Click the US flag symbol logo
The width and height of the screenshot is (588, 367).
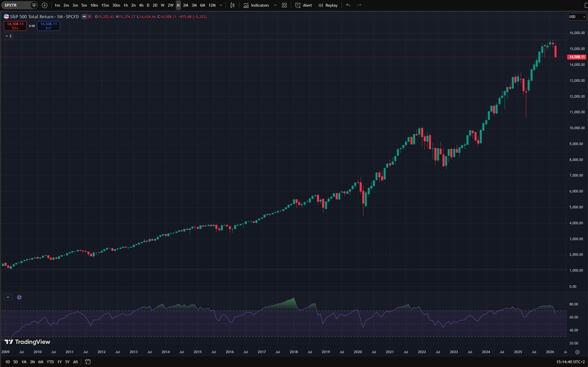coord(6,17)
